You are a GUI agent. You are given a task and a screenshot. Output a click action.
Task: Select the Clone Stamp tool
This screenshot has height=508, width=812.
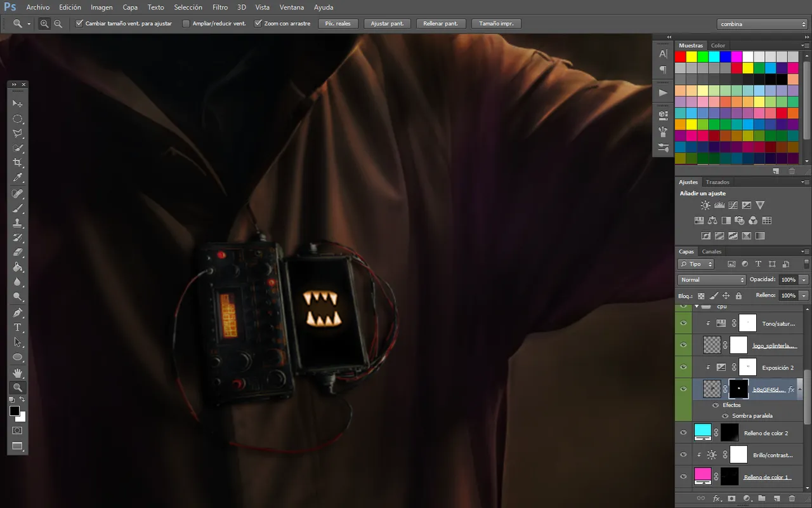[x=18, y=224]
